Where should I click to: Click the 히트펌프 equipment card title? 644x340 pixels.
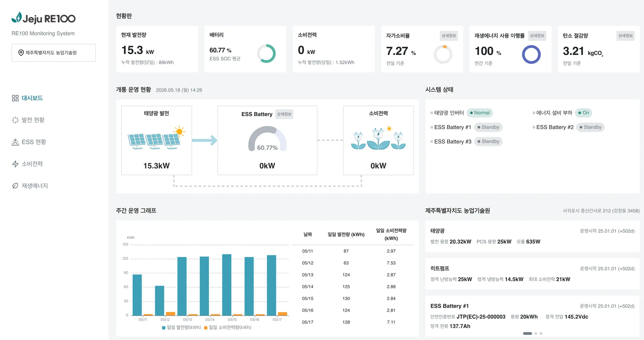[440, 268]
